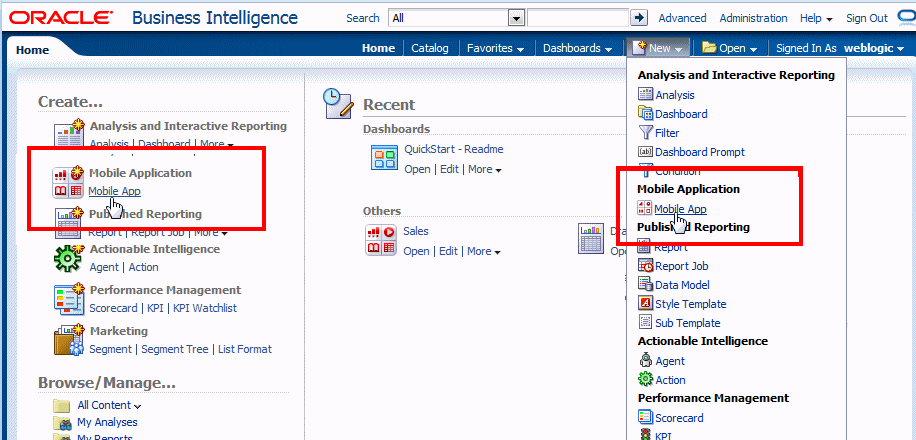Click the Mobile Application icon under Create

coord(69,182)
